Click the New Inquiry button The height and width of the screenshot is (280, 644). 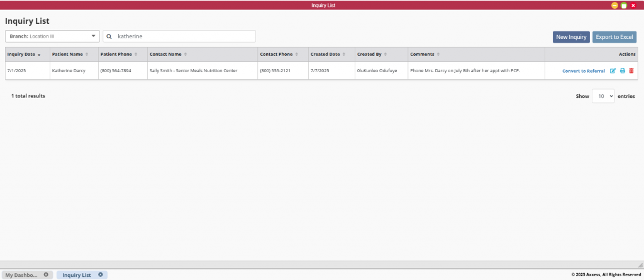coord(571,37)
